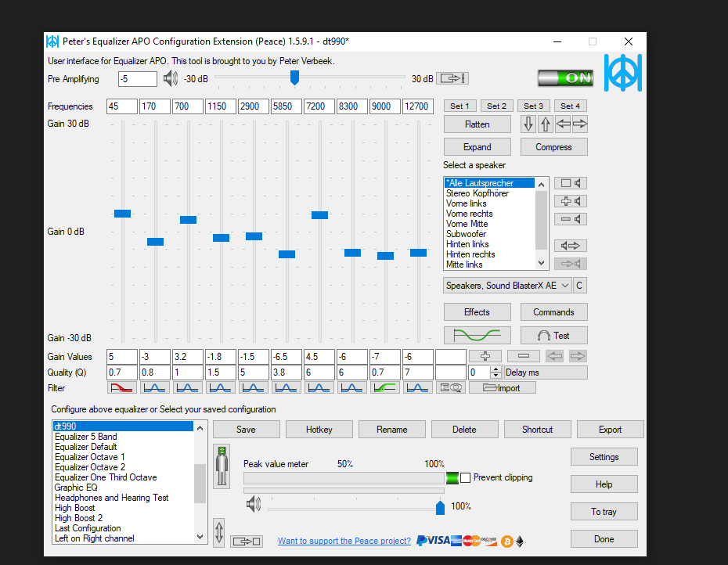This screenshot has width=728, height=565.
Task: Select Set 2
Action: (x=497, y=106)
